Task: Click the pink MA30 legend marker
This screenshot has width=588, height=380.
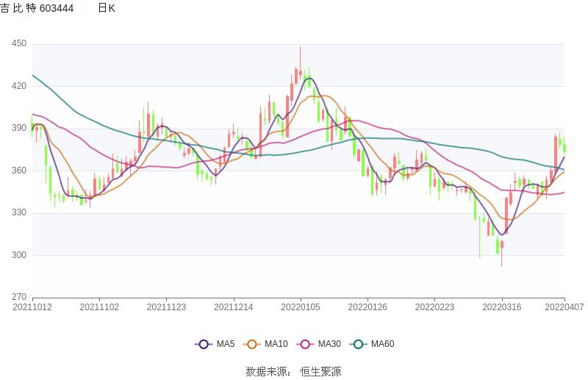Action: [x=305, y=344]
